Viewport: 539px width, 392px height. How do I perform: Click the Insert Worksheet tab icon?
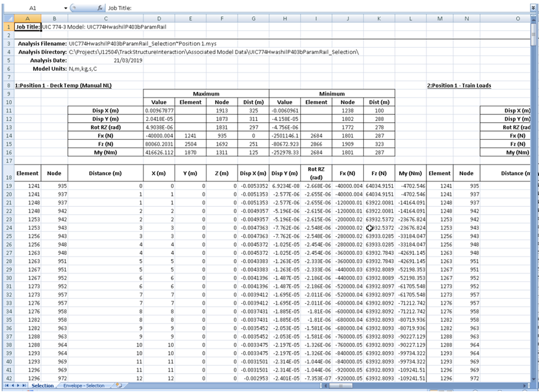[x=119, y=386]
